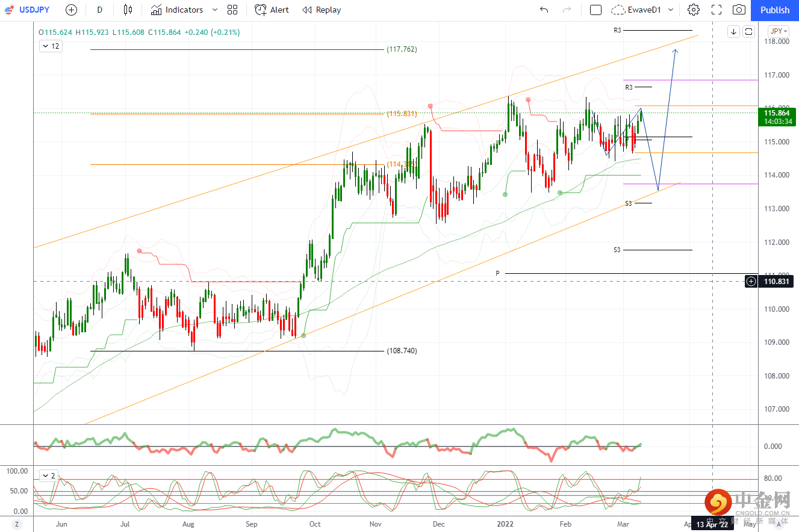This screenshot has width=799, height=532.
Task: Enter fullscreen mode
Action: [x=717, y=10]
